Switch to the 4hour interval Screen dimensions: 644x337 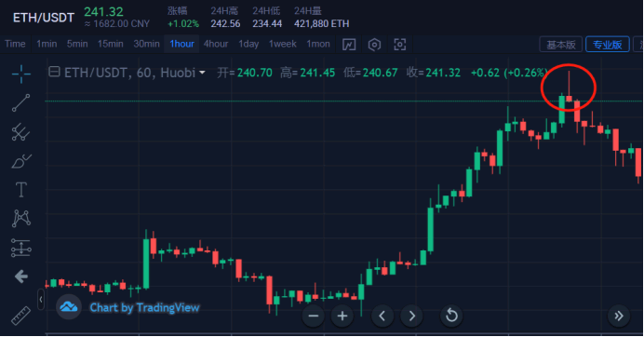[x=216, y=44]
